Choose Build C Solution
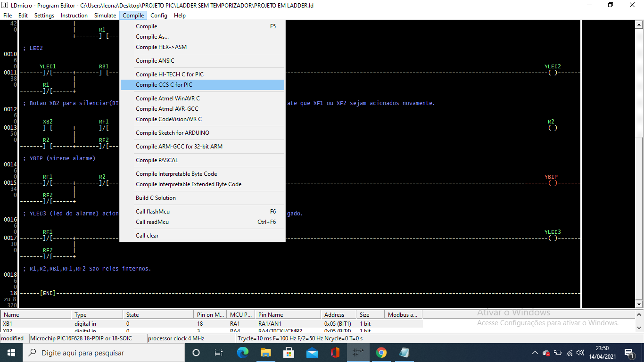The image size is (644, 362). tap(203, 198)
